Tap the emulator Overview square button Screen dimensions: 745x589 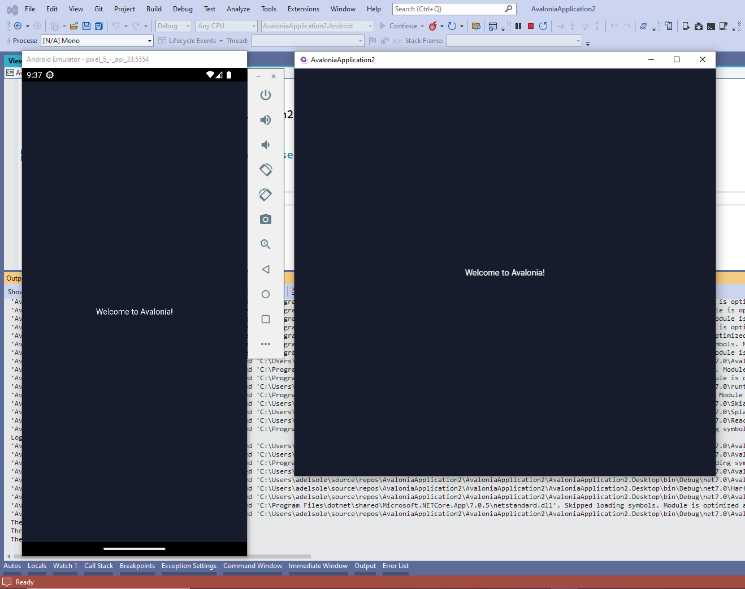pyautogui.click(x=266, y=319)
